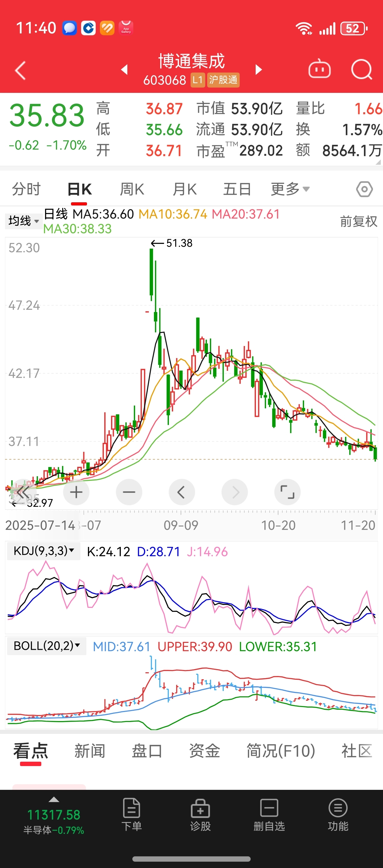Open 更多 chart period dropdown
Screen dimensions: 383x868
click(290, 189)
